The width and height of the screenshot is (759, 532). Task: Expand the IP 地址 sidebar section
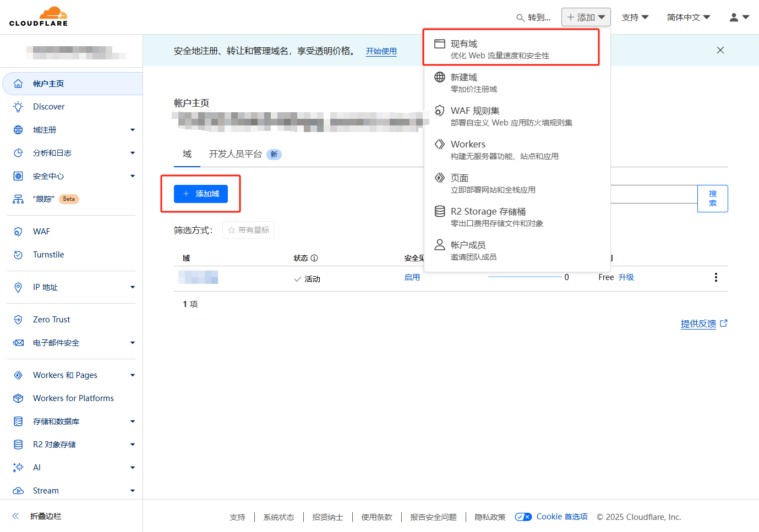133,287
